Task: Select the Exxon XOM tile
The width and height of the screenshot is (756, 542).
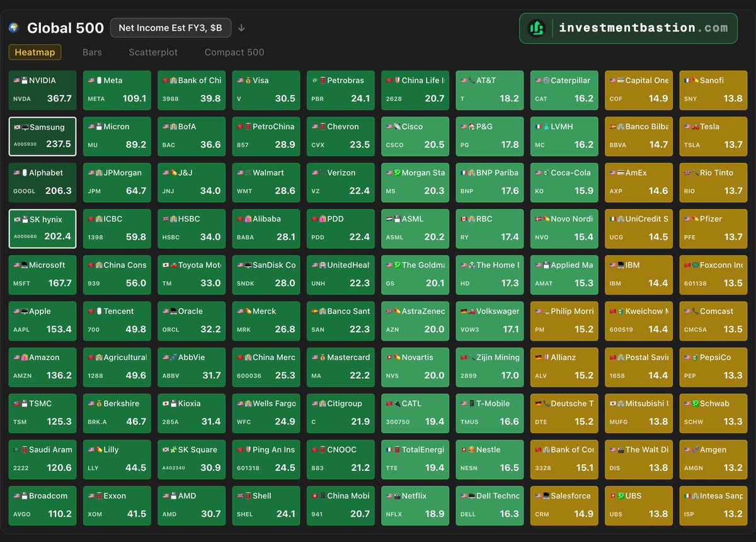Action: (117, 505)
